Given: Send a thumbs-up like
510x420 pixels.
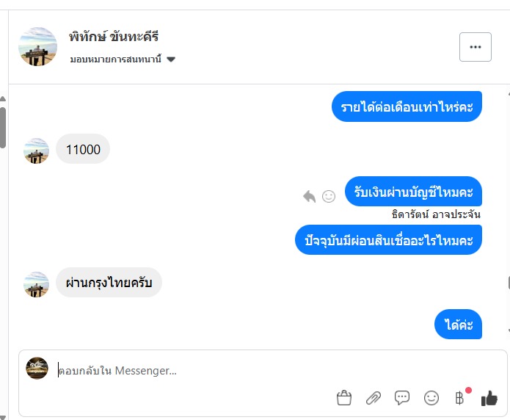Looking at the screenshot, I should 489,398.
